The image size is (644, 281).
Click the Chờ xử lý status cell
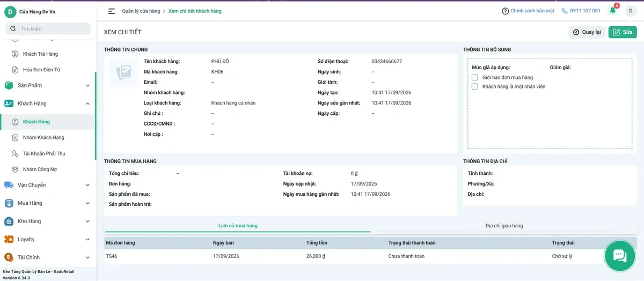point(562,256)
